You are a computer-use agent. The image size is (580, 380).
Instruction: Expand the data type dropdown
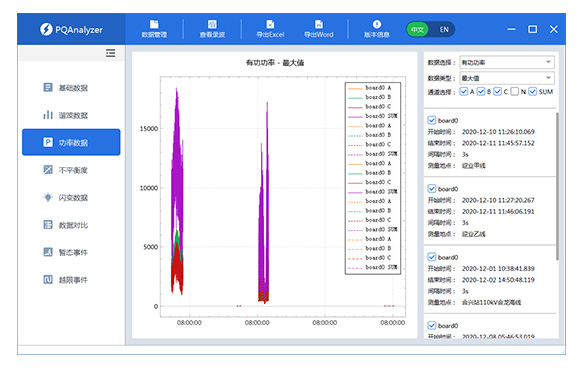507,78
